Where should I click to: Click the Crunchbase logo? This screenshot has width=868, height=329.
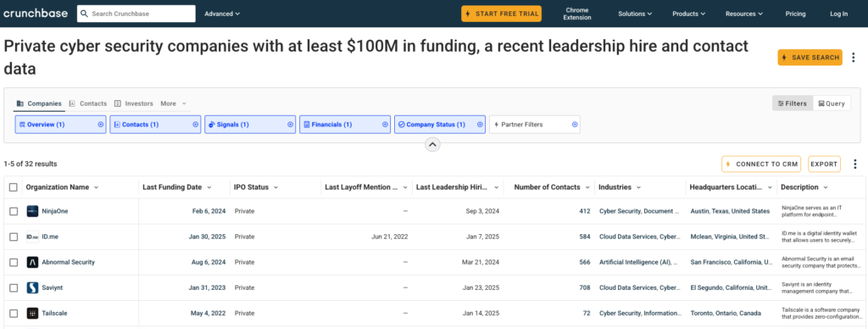click(x=36, y=14)
